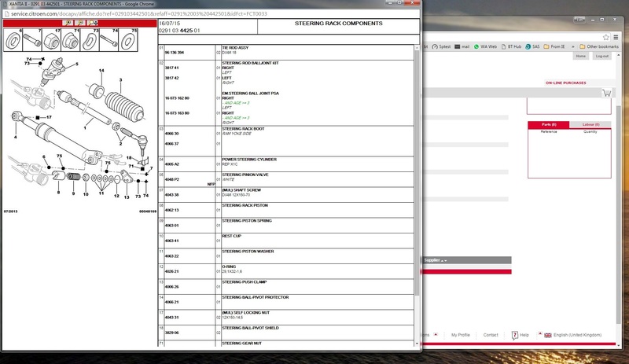Click part number 4006 26
The image size is (629, 364).
(171, 287)
